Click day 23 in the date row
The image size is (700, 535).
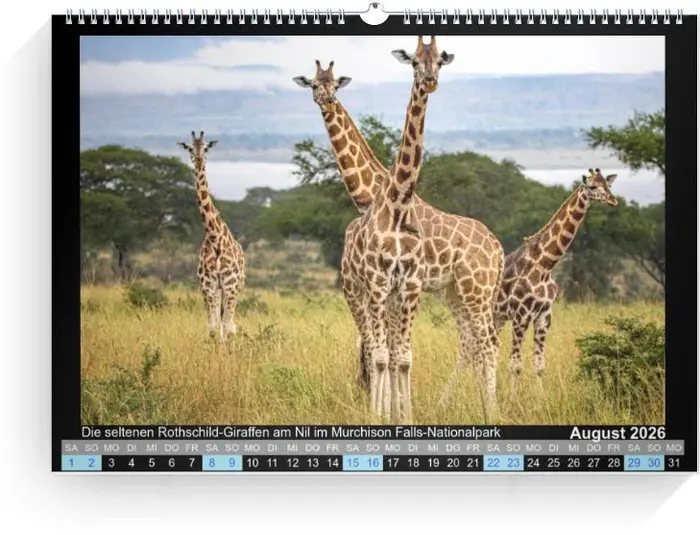click(x=514, y=463)
